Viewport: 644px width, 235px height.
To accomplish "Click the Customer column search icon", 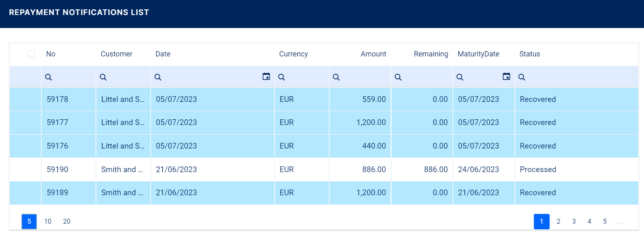I will tap(103, 77).
